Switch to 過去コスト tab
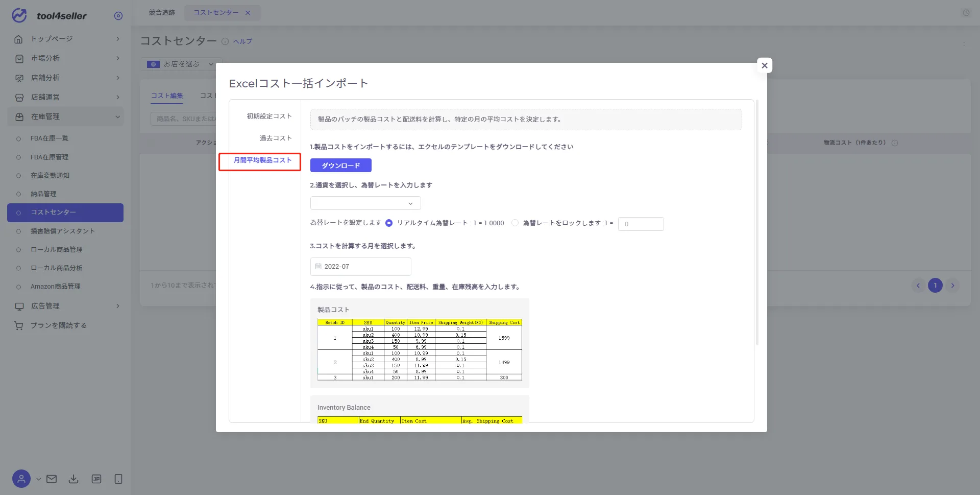Image resolution: width=980 pixels, height=495 pixels. (276, 138)
